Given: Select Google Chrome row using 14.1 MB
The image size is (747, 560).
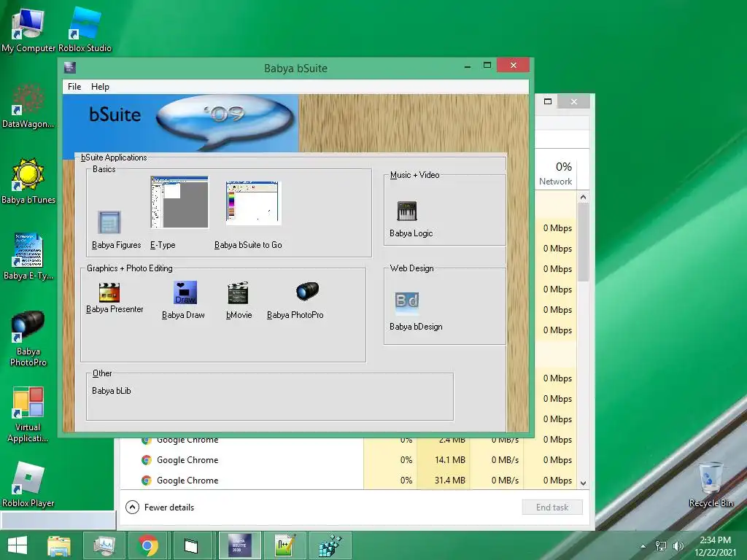Looking at the screenshot, I should pyautogui.click(x=348, y=460).
